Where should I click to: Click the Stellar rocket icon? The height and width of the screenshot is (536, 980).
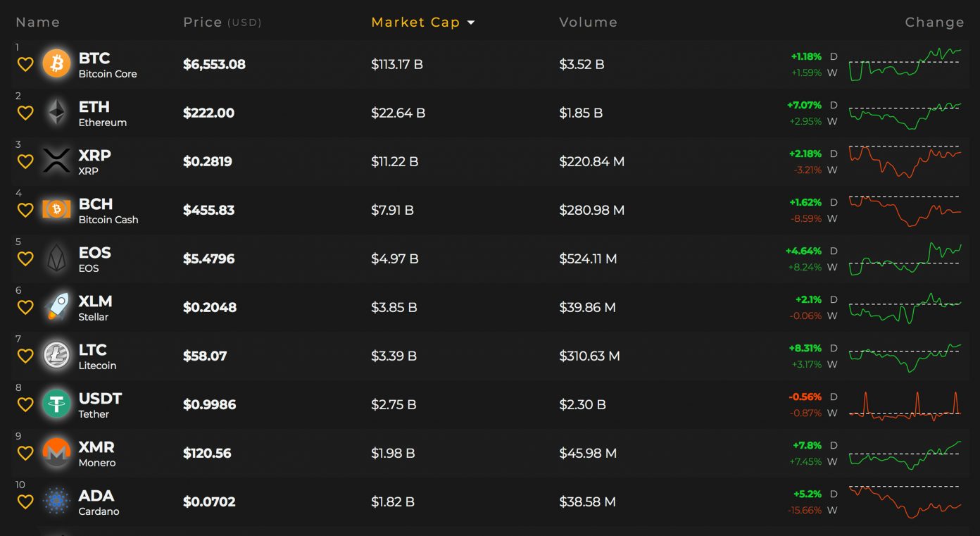56,307
